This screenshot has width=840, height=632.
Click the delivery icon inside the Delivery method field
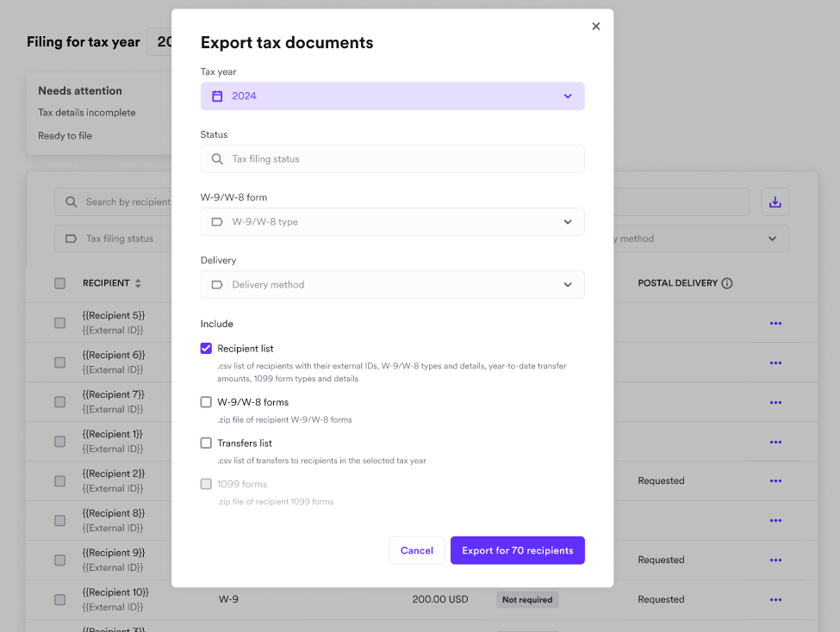217,284
